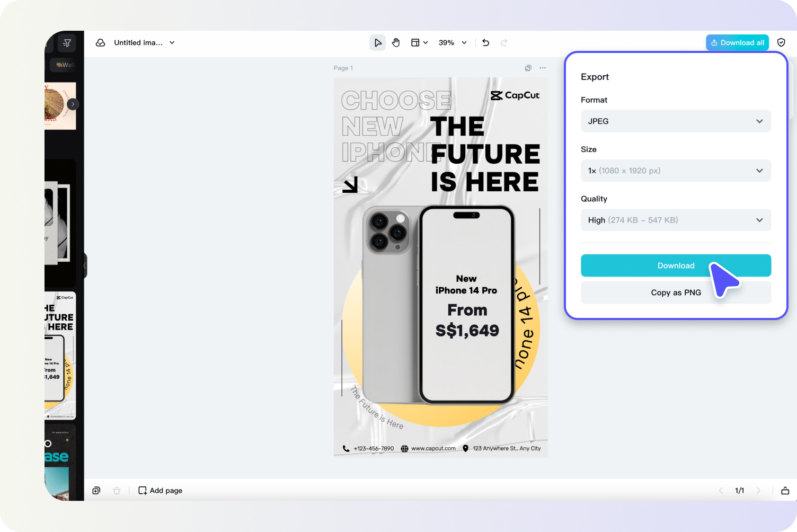Click the trash icon to delete the page
Image resolution: width=797 pixels, height=532 pixels.
click(117, 491)
